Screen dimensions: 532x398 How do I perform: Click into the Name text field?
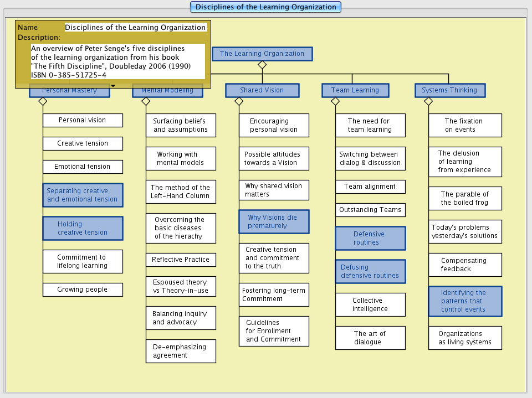(x=135, y=27)
